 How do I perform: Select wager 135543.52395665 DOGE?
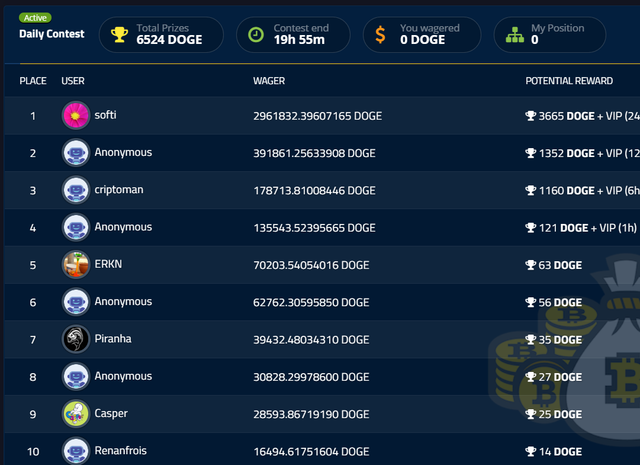(314, 228)
